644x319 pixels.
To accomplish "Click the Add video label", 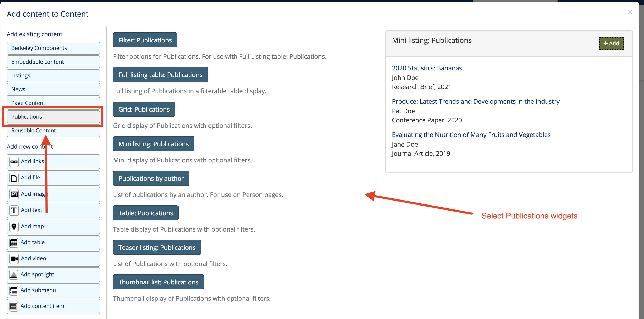I will (34, 258).
